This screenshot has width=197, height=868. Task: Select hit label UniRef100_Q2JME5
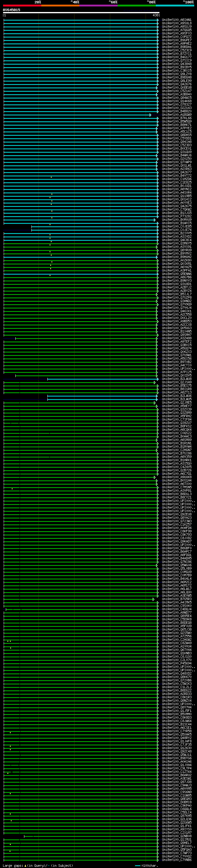[x=177, y=402]
